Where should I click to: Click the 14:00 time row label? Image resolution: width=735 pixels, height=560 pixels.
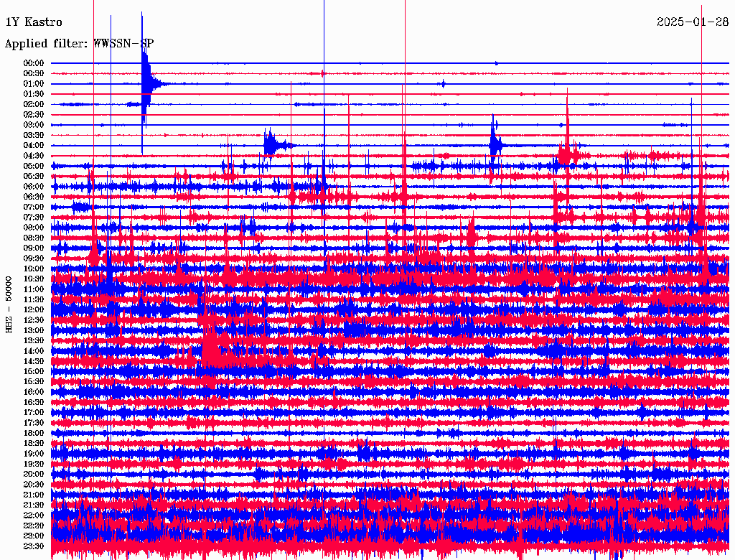click(34, 351)
